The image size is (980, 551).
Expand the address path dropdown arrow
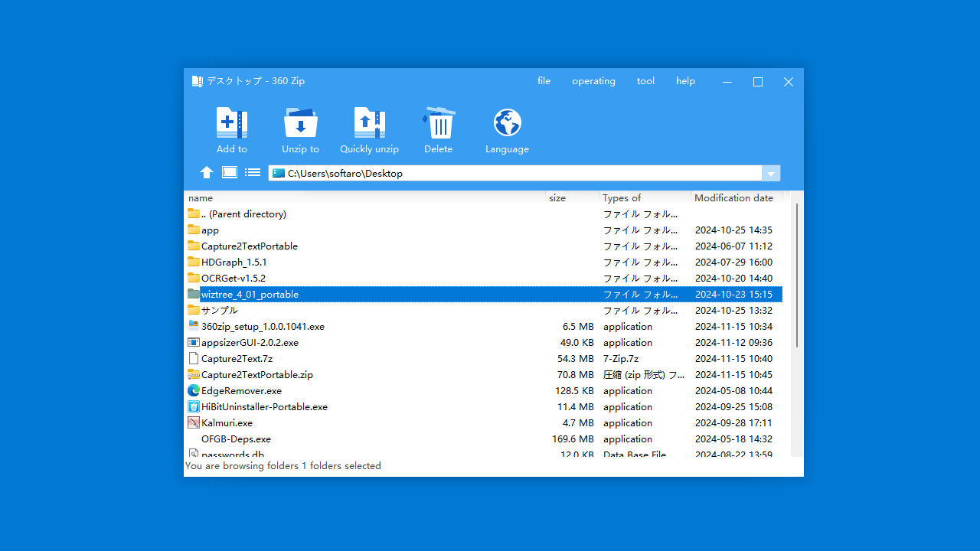pyautogui.click(x=771, y=174)
